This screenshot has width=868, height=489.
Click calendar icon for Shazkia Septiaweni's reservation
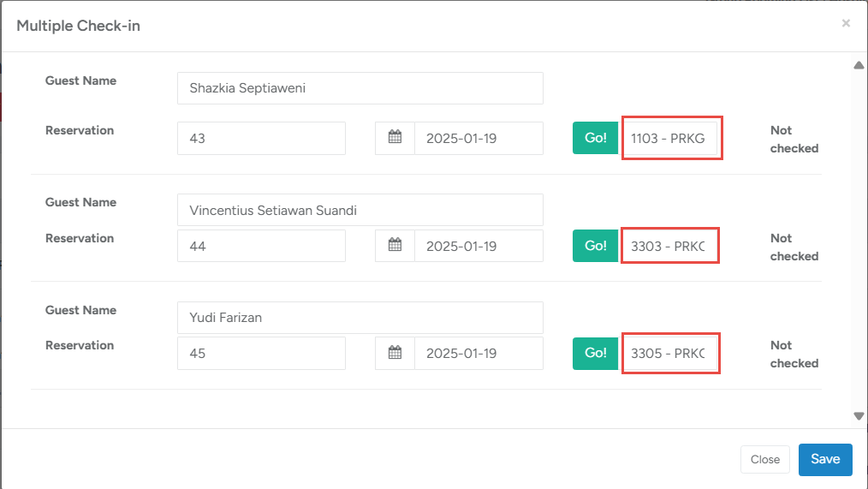[395, 138]
